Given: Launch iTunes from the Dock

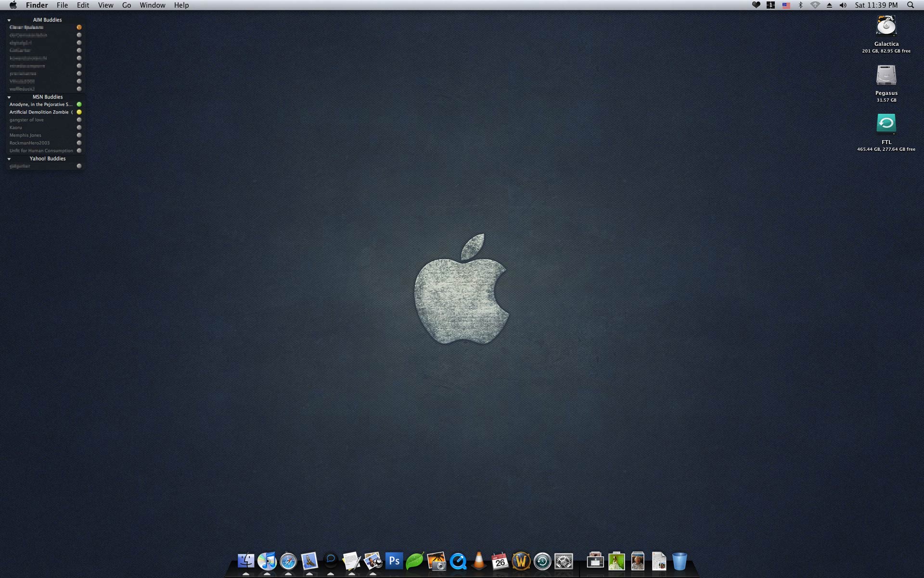Looking at the screenshot, I should tap(267, 561).
